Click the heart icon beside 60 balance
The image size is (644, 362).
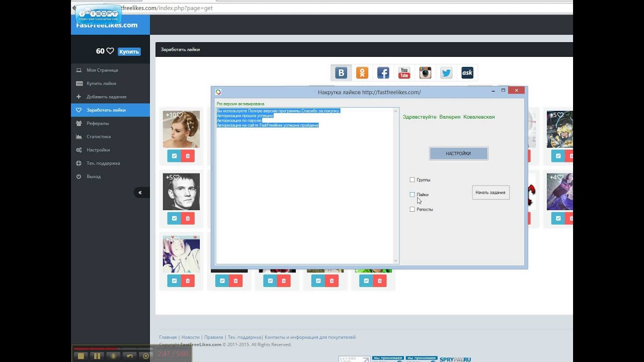[110, 51]
